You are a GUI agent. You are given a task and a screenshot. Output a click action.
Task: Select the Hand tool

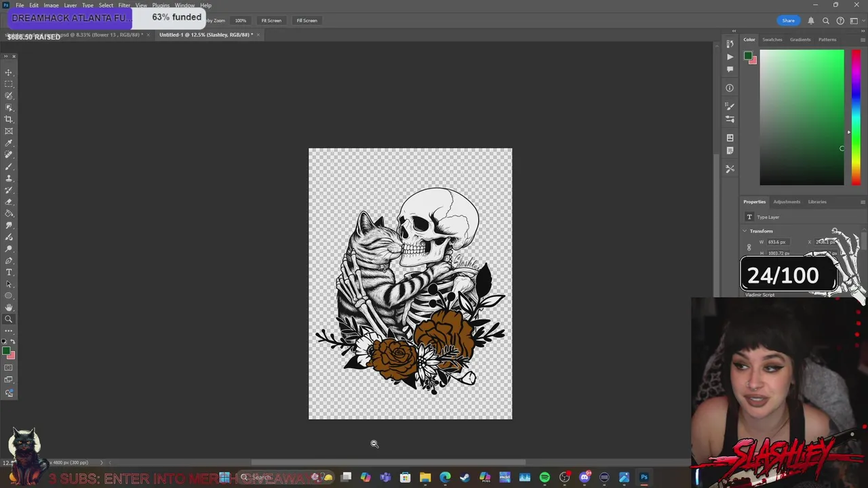[9, 308]
